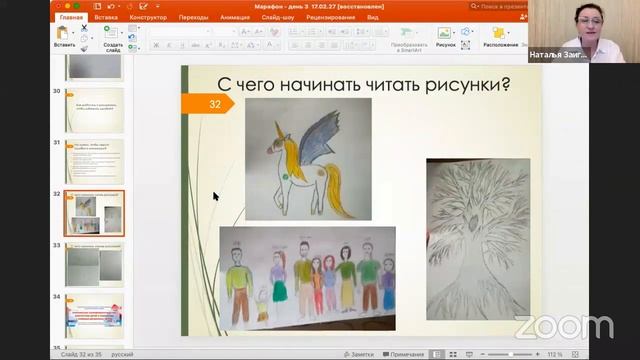Click the Increase font size icon
The height and width of the screenshot is (360, 640).
pyautogui.click(x=244, y=32)
